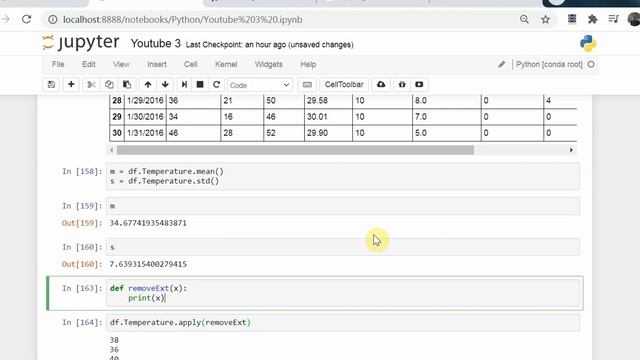
Task: Click output value 7.639315400279415
Action: [148, 264]
